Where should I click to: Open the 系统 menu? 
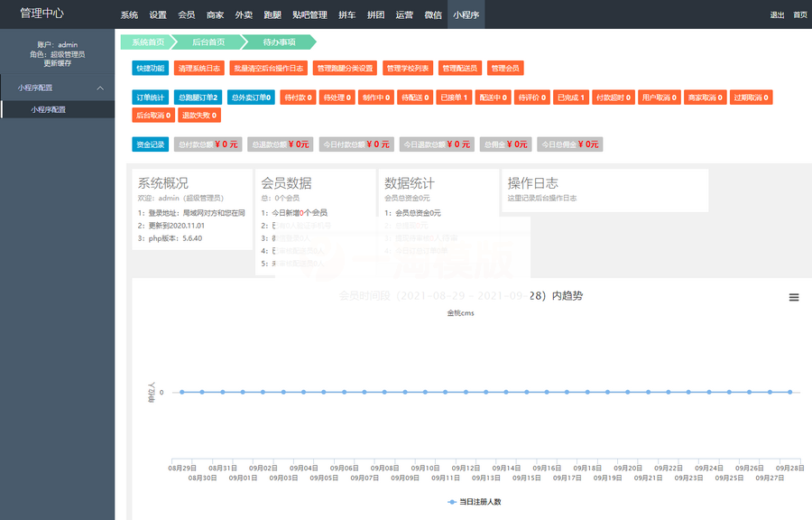[128, 14]
